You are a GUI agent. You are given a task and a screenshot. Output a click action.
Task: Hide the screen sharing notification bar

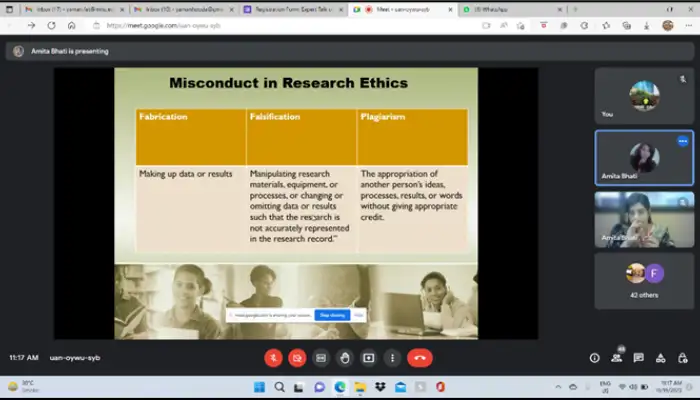(x=358, y=315)
